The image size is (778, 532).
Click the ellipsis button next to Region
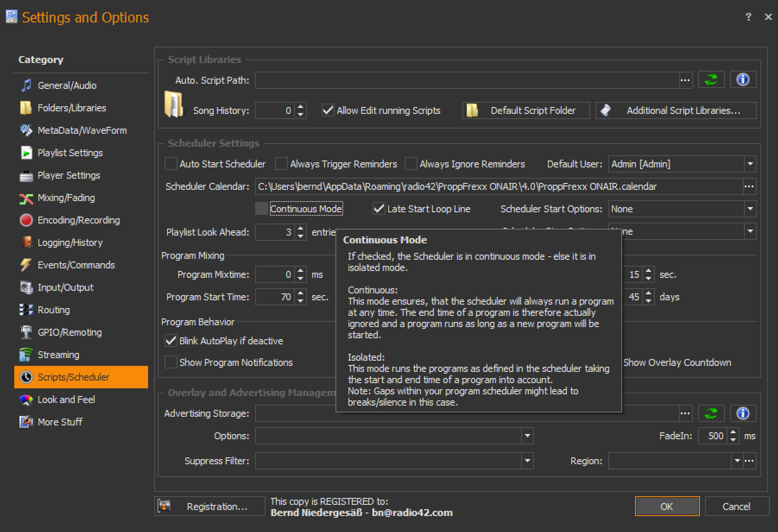[750, 461]
